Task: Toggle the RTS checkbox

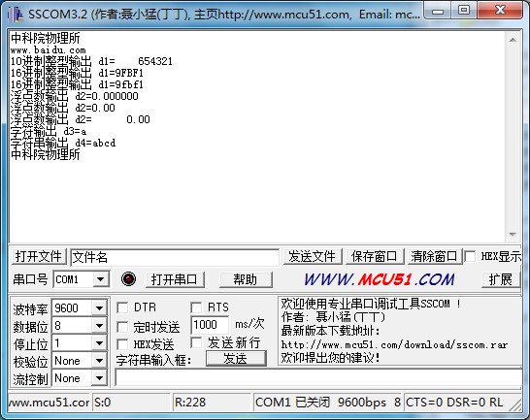Action: [x=196, y=307]
